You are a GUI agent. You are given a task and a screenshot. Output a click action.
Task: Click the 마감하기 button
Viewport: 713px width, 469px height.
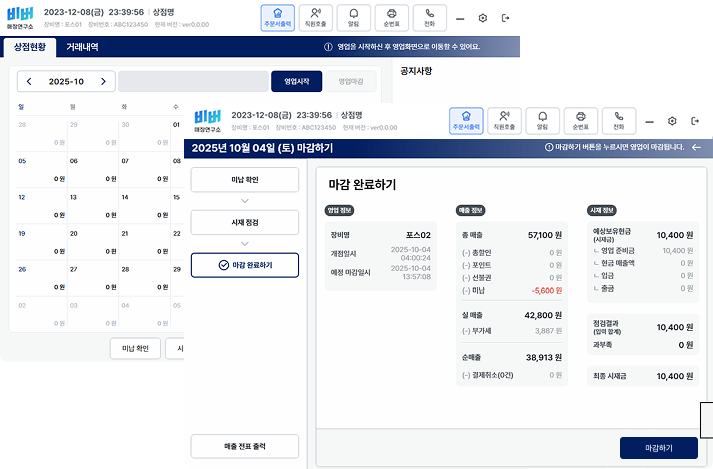click(659, 448)
